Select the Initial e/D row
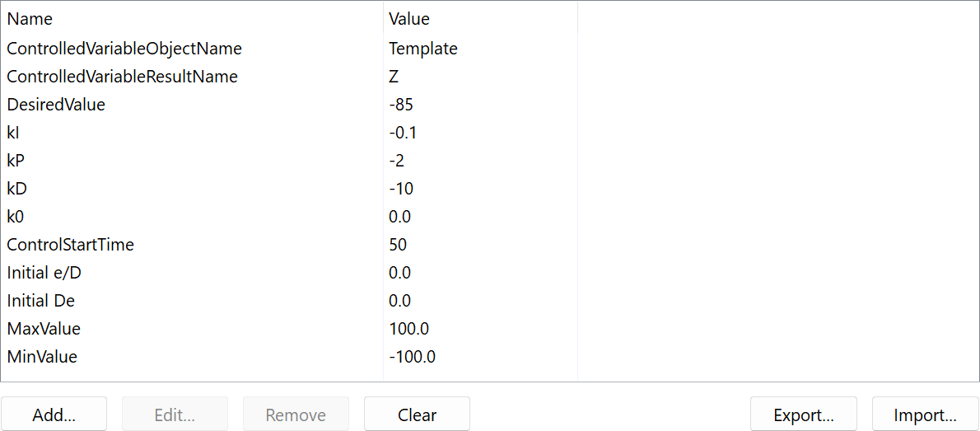Image resolution: width=980 pixels, height=431 pixels. point(41,273)
